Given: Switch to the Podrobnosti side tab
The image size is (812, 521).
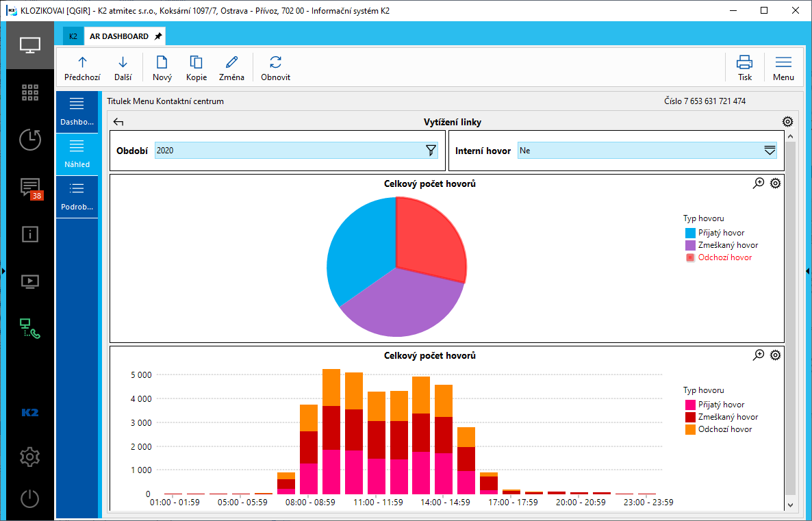Looking at the screenshot, I should (77, 197).
